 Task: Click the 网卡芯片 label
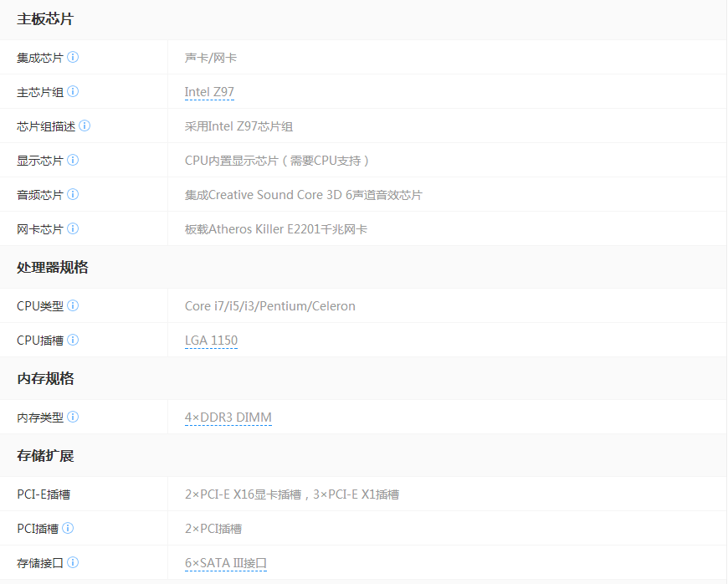pos(40,230)
